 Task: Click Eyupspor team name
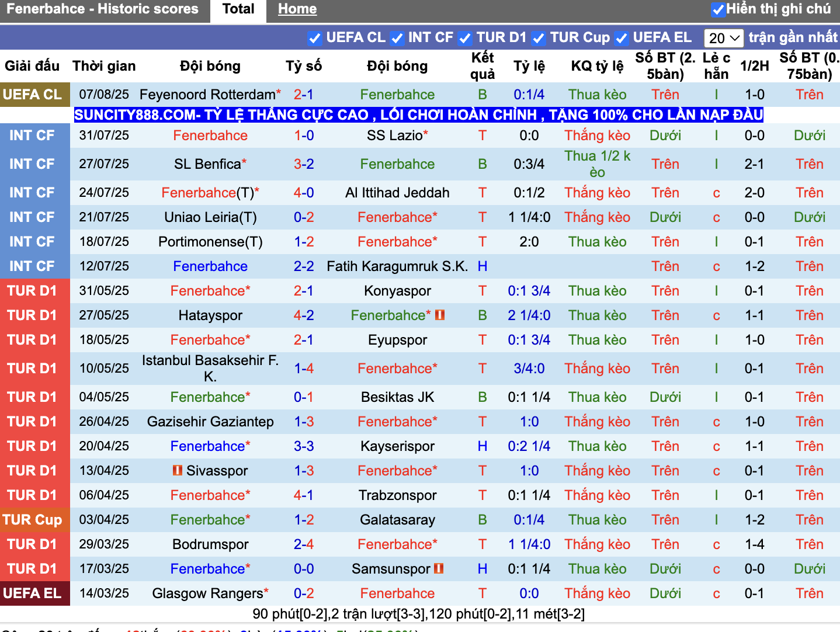click(397, 340)
